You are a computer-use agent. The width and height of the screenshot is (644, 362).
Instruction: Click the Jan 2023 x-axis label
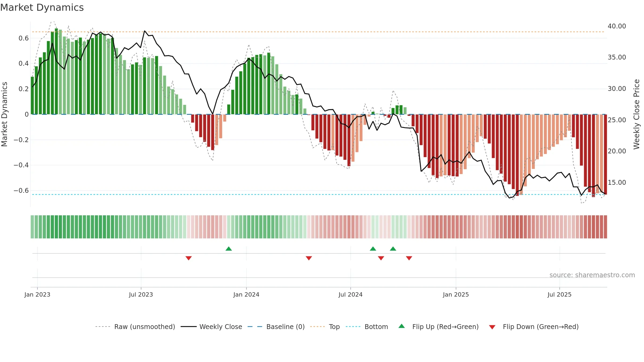click(x=37, y=294)
